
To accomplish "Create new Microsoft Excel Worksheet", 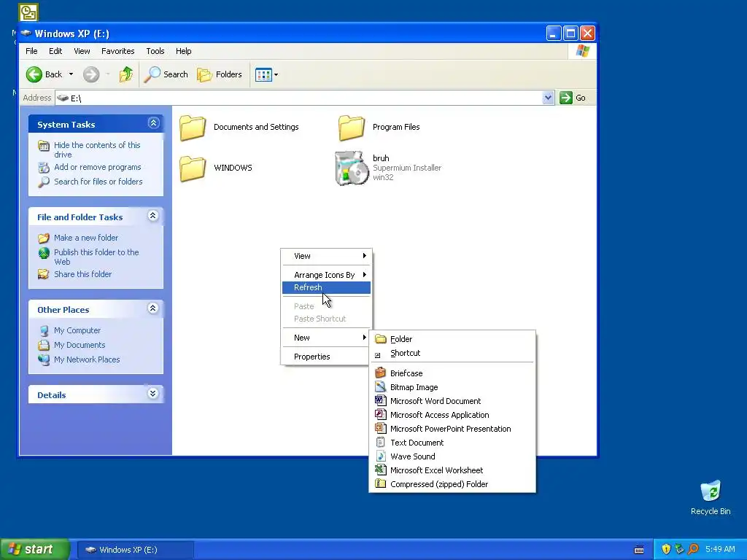I will click(452, 470).
